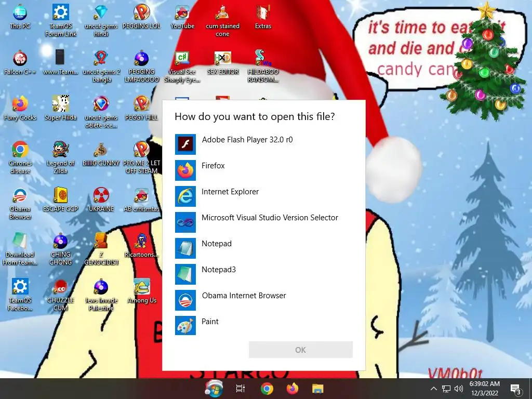532x399 pixels.
Task: Select the ESCAPE CCP desktop icon
Action: 60,199
